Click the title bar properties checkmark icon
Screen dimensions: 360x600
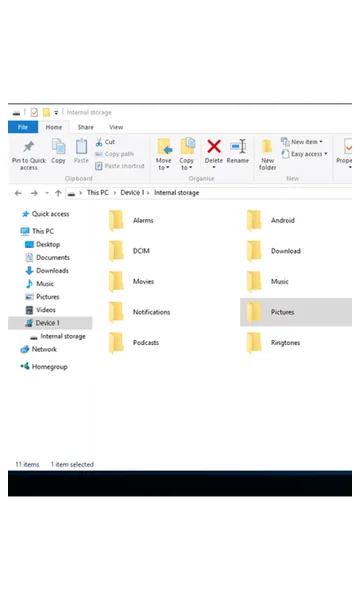click(34, 112)
